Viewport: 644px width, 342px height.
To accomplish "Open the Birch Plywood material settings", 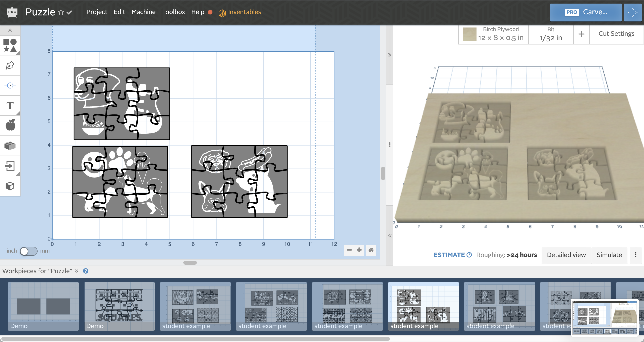I will pyautogui.click(x=493, y=34).
